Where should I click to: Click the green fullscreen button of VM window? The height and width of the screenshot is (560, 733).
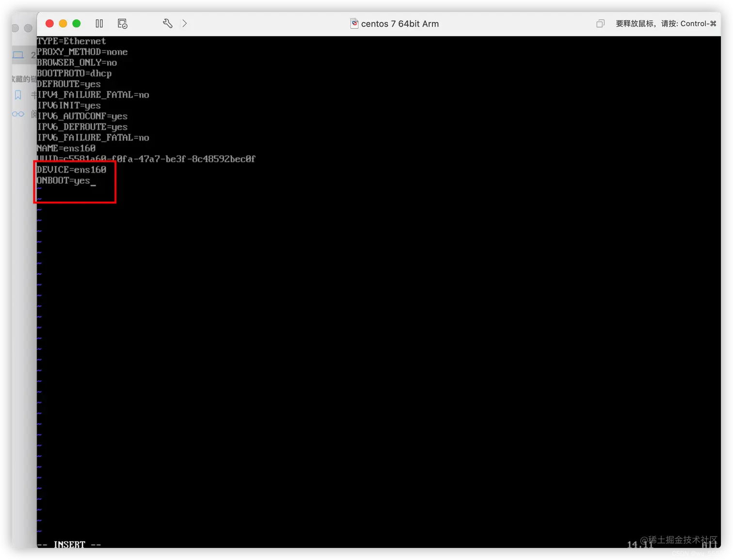(x=77, y=23)
